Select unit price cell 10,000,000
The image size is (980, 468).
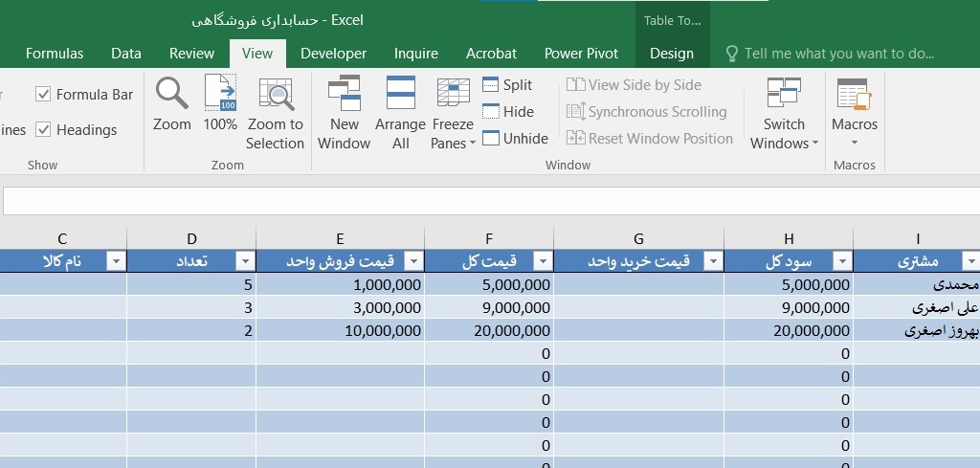340,330
